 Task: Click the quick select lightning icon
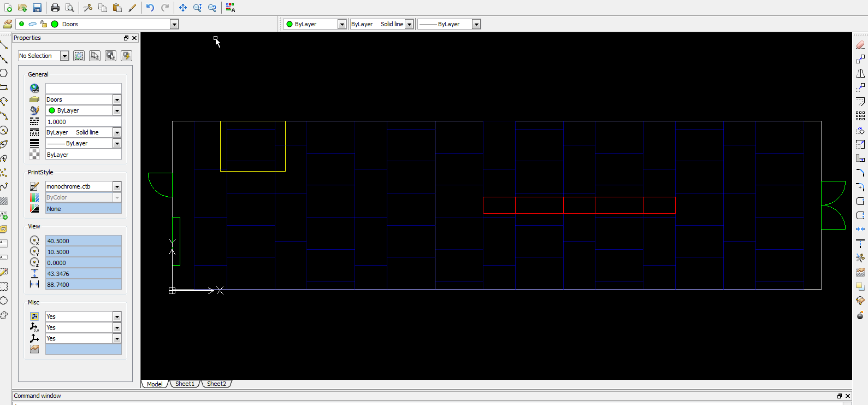127,56
